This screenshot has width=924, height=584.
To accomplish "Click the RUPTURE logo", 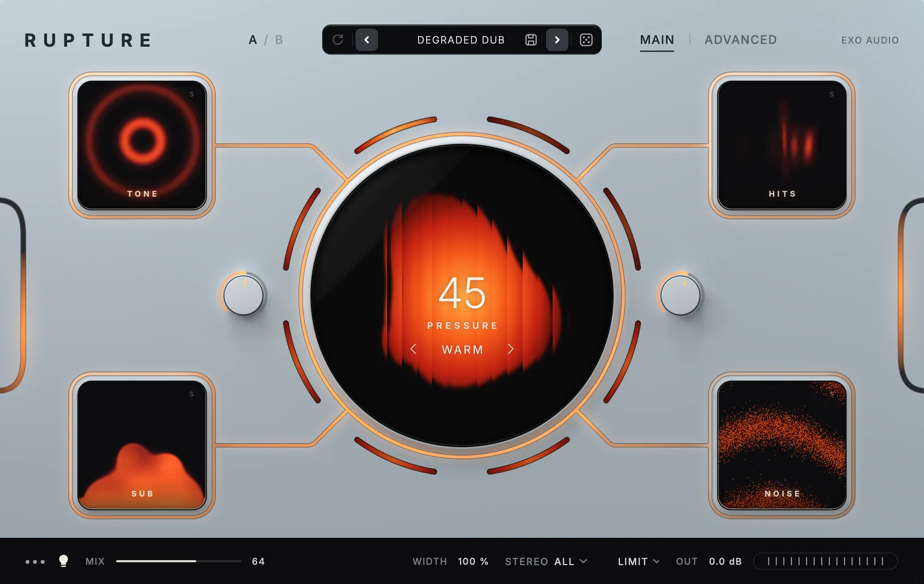I will [x=88, y=40].
